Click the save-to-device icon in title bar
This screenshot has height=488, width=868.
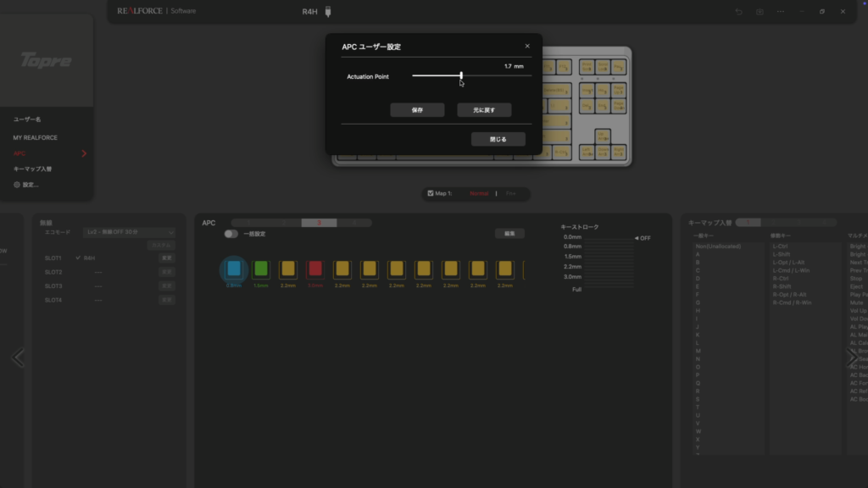(x=759, y=12)
